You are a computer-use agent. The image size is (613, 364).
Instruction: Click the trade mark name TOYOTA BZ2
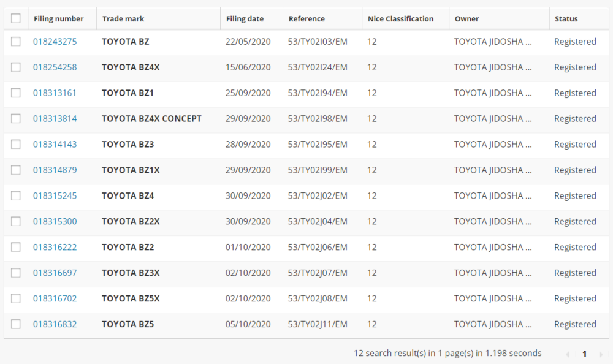point(128,247)
